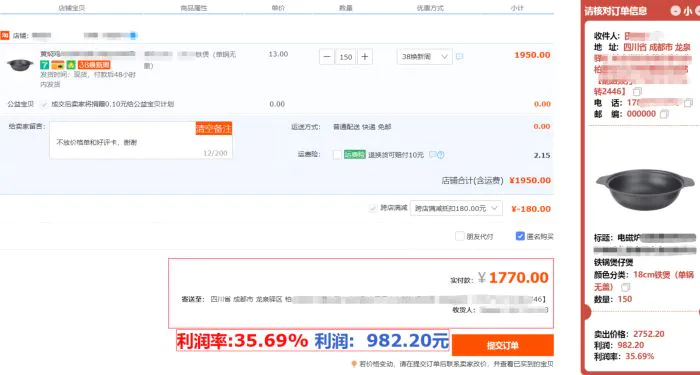The image size is (700, 375).
Task: Click the cross-store discount amount -180.00
Action: coord(531,209)
